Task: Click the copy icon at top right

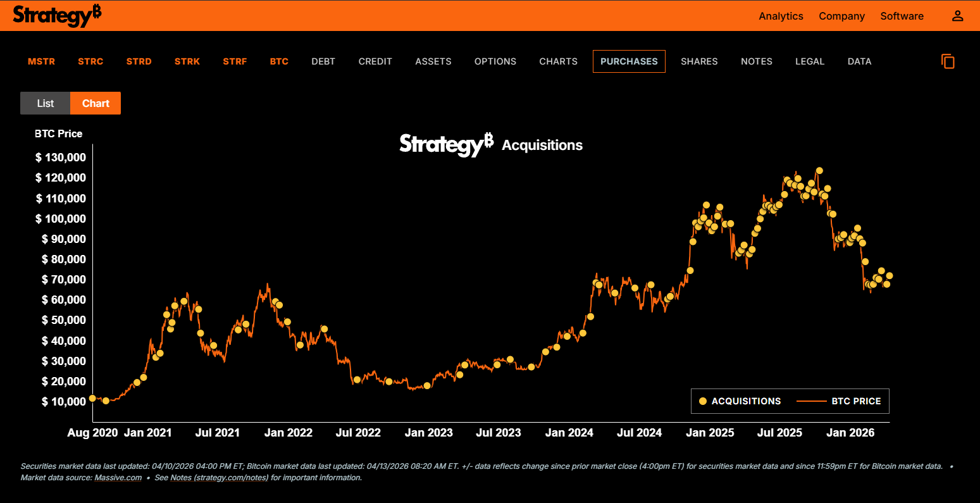Action: (x=947, y=61)
